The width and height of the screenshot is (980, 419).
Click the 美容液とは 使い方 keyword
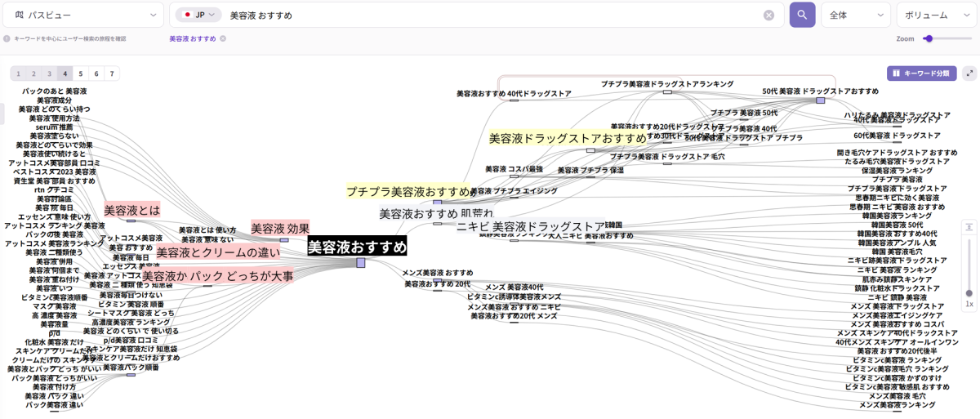(207, 230)
